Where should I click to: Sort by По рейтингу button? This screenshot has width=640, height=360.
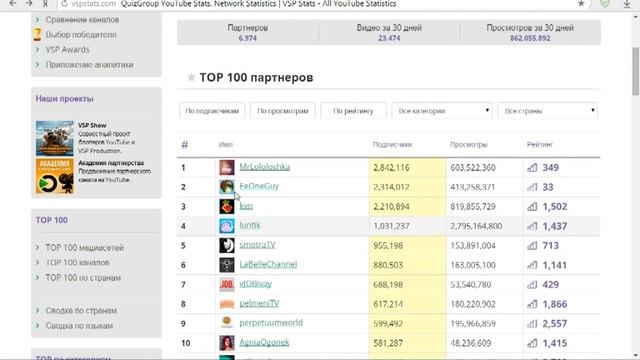(x=353, y=111)
